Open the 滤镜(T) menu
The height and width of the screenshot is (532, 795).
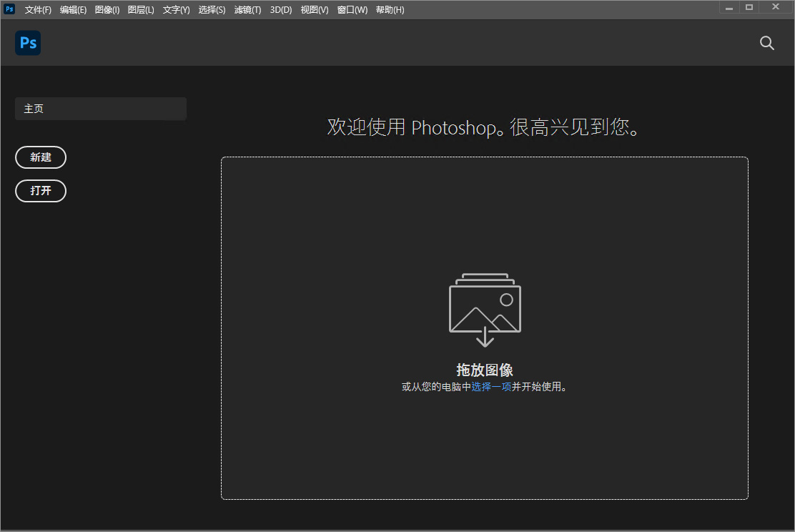pos(247,9)
